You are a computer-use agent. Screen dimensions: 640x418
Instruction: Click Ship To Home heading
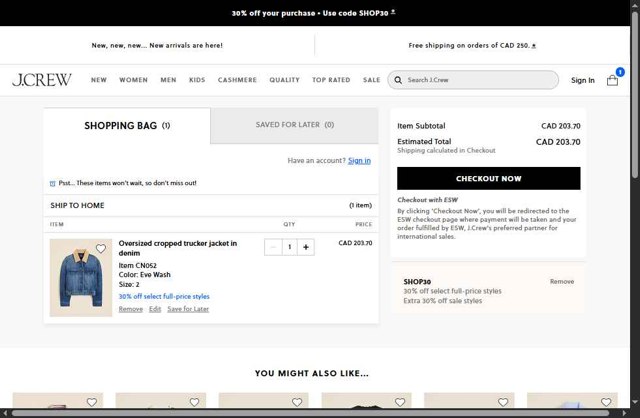[x=77, y=205]
